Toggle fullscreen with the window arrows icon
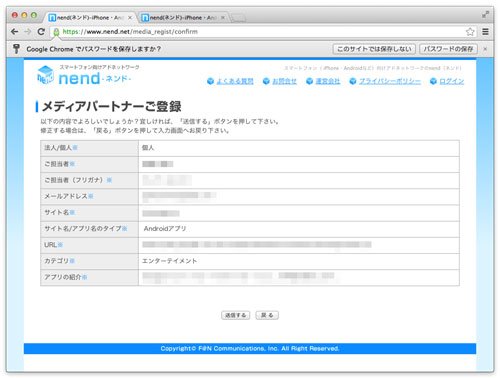Image resolution: width=500 pixels, height=378 pixels. 485,14
